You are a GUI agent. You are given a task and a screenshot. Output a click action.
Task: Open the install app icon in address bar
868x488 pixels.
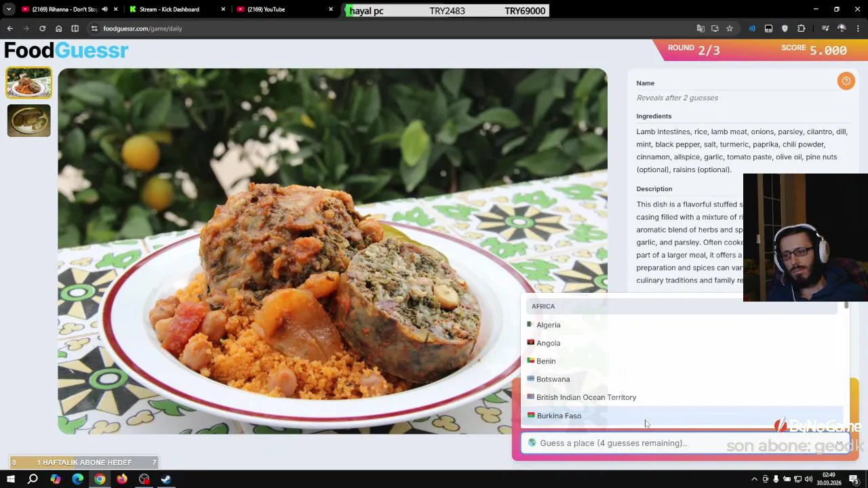pyautogui.click(x=715, y=28)
